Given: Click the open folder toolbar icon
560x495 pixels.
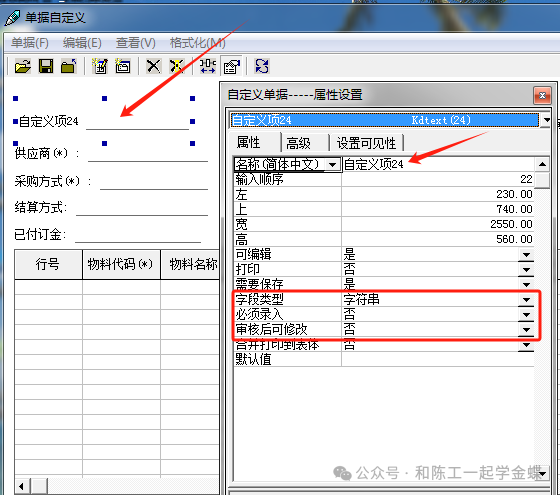Looking at the screenshot, I should tap(23, 66).
